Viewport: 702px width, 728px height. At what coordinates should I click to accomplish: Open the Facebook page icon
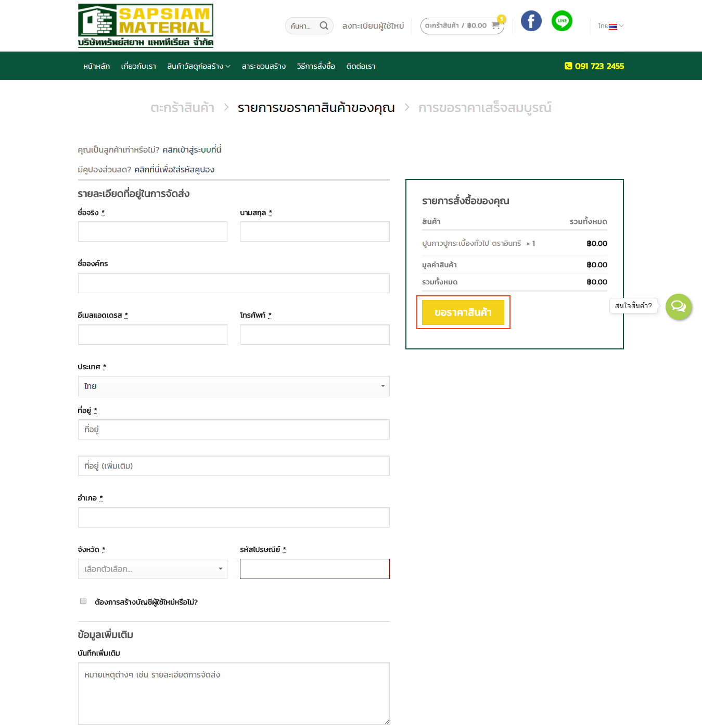pyautogui.click(x=531, y=21)
